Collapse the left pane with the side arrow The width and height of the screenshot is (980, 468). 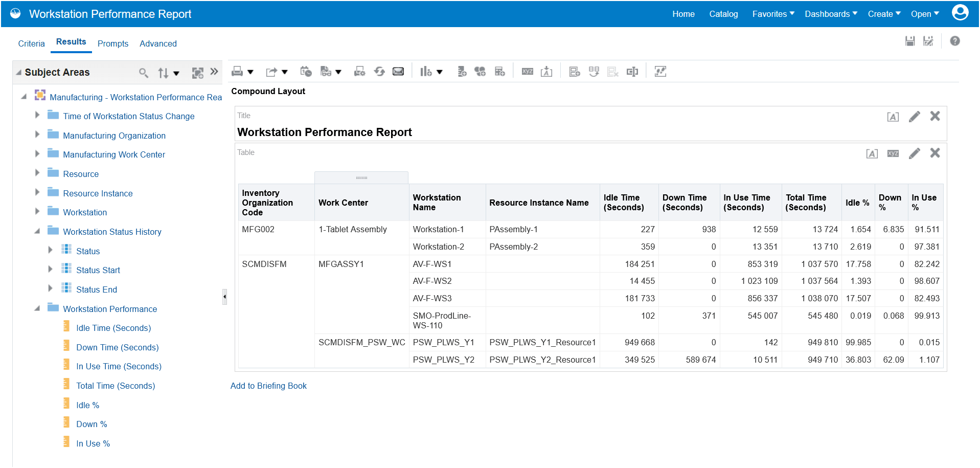tap(224, 296)
